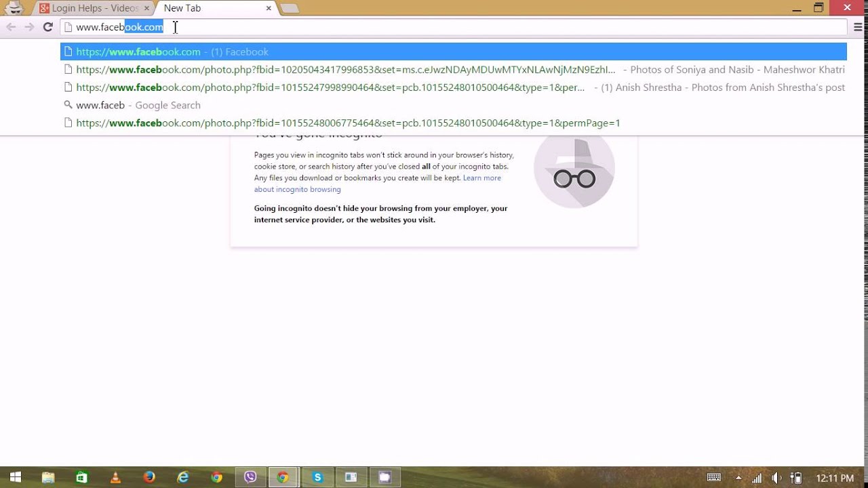Click the browser forward arrow
The height and width of the screenshot is (488, 868).
[x=29, y=27]
